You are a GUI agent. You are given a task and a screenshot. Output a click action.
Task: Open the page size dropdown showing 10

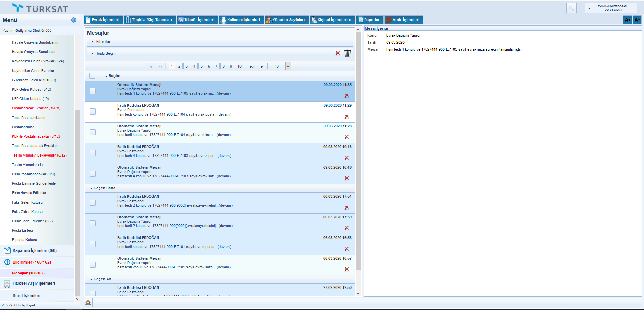[288, 66]
